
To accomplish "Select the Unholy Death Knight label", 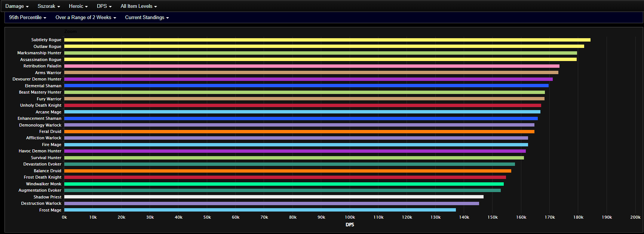I will tap(40, 105).
